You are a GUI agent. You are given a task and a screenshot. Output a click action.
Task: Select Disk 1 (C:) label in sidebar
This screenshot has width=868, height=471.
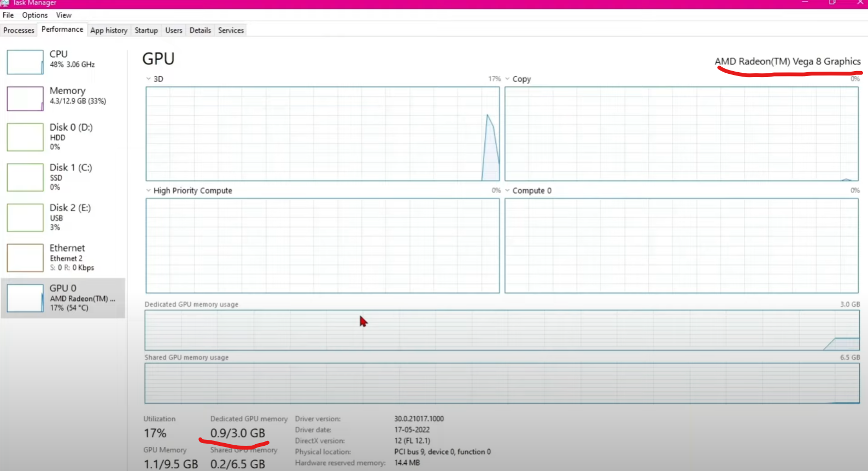71,167
